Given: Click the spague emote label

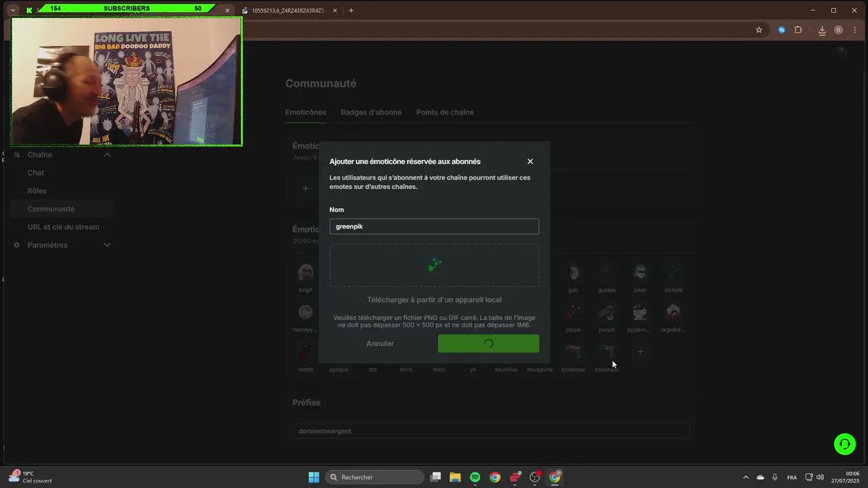Looking at the screenshot, I should click(x=339, y=369).
